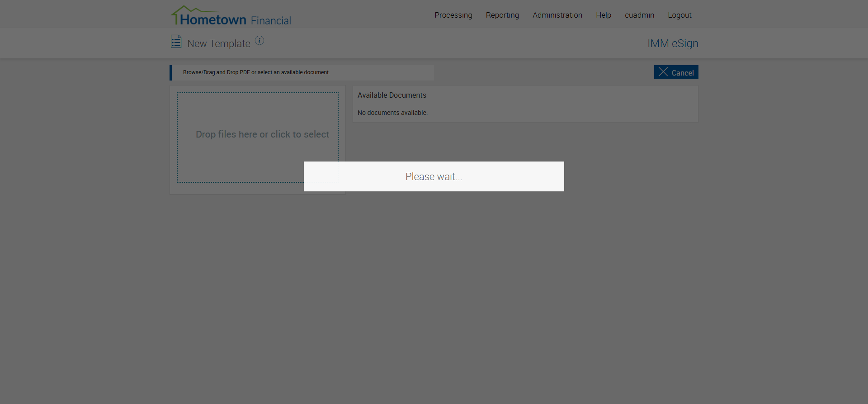Click the IMM eSign title
The height and width of the screenshot is (404, 868).
pyautogui.click(x=673, y=43)
